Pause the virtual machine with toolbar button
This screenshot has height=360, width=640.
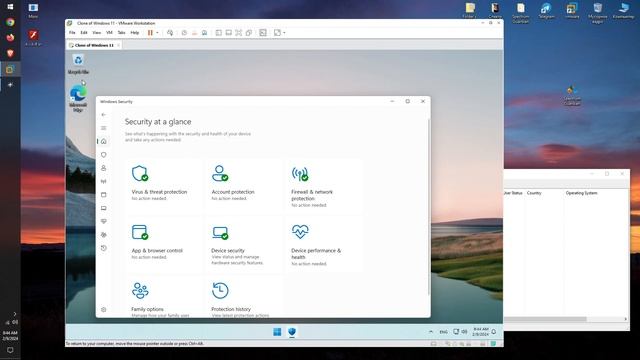tap(150, 33)
